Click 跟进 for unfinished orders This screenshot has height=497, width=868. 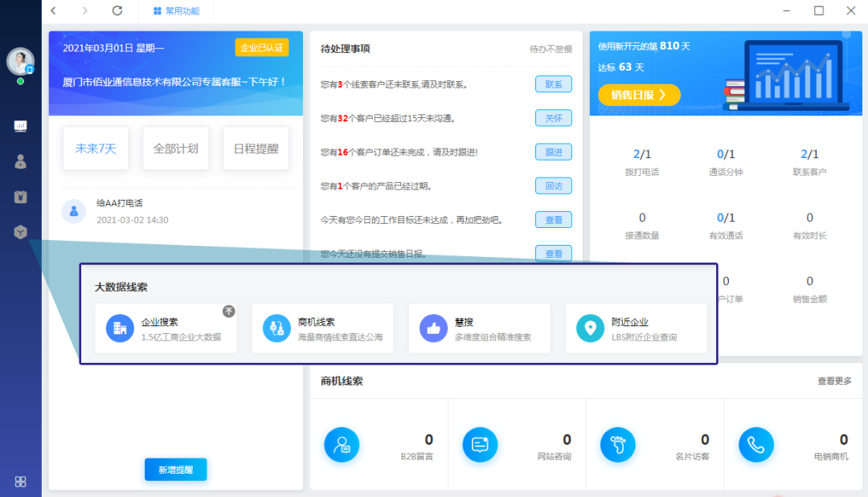[x=554, y=152]
